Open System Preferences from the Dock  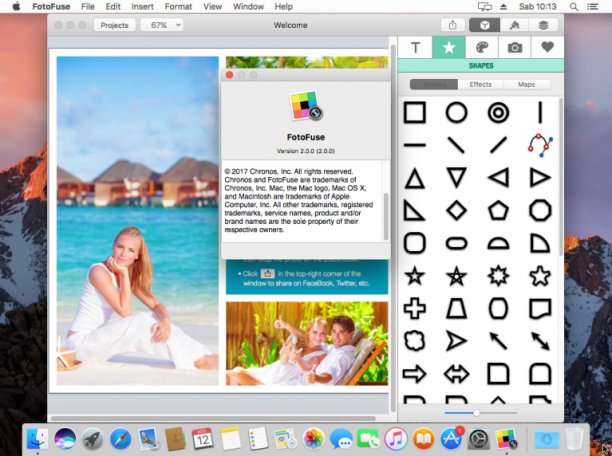click(x=479, y=439)
